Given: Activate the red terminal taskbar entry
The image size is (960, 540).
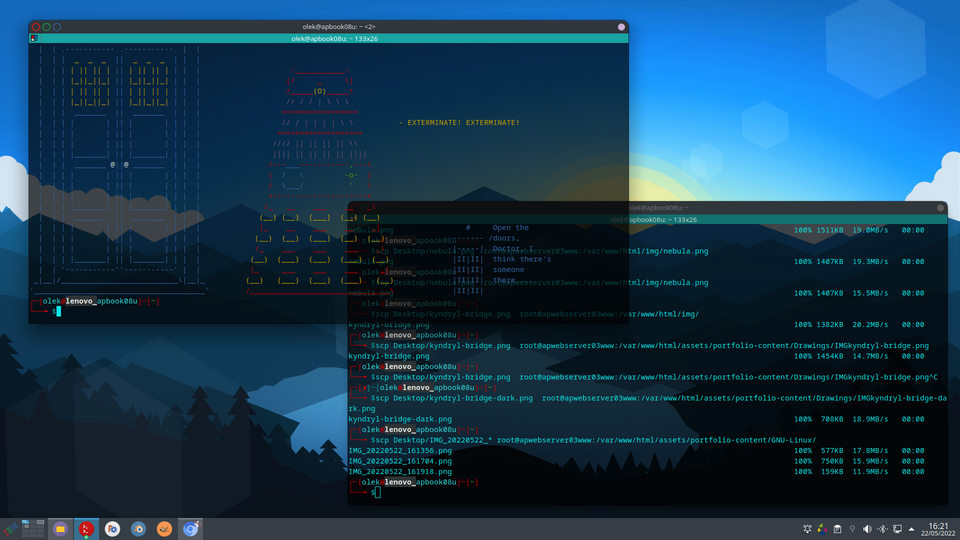Looking at the screenshot, I should pos(86,529).
